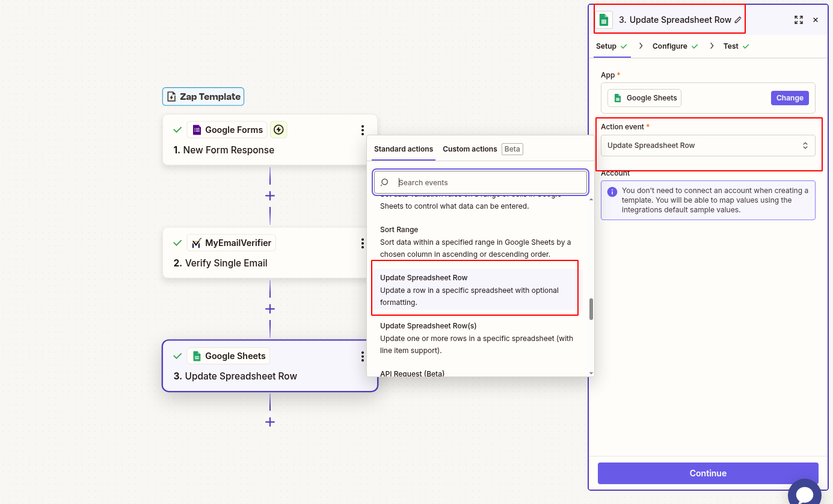Image resolution: width=833 pixels, height=504 pixels.
Task: Click the instant trigger lightning icon on Google Forms step
Action: click(278, 129)
